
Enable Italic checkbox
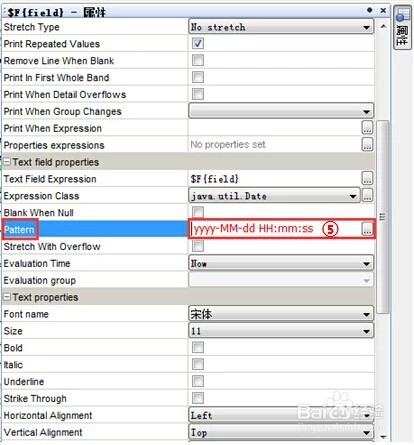coord(198,364)
